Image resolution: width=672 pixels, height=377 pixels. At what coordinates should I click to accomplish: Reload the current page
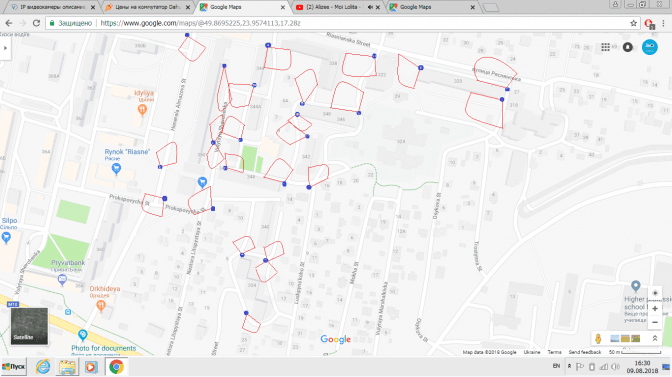tap(36, 23)
